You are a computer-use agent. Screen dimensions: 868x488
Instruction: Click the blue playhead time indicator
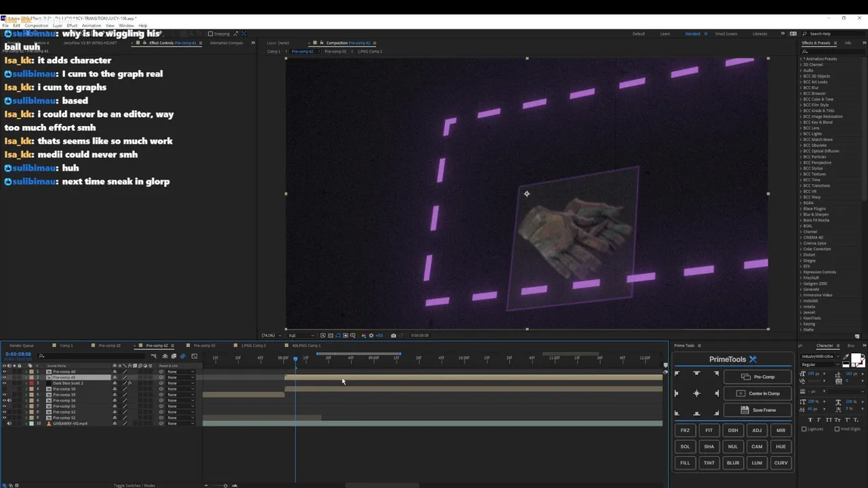(x=295, y=359)
